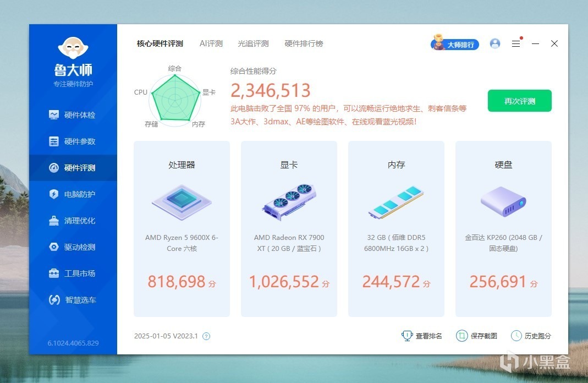
Task: Click the 鲁大师 logo avatar
Action: tap(73, 48)
